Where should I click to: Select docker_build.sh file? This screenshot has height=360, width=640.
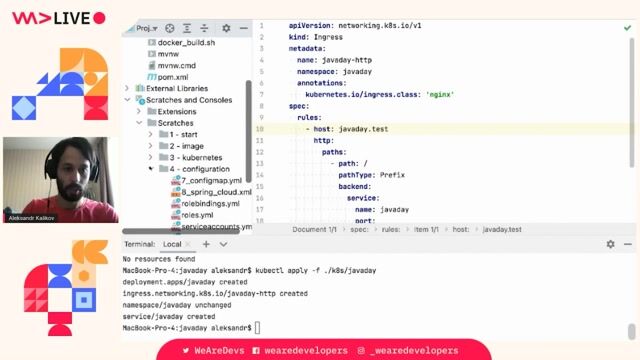click(x=186, y=42)
